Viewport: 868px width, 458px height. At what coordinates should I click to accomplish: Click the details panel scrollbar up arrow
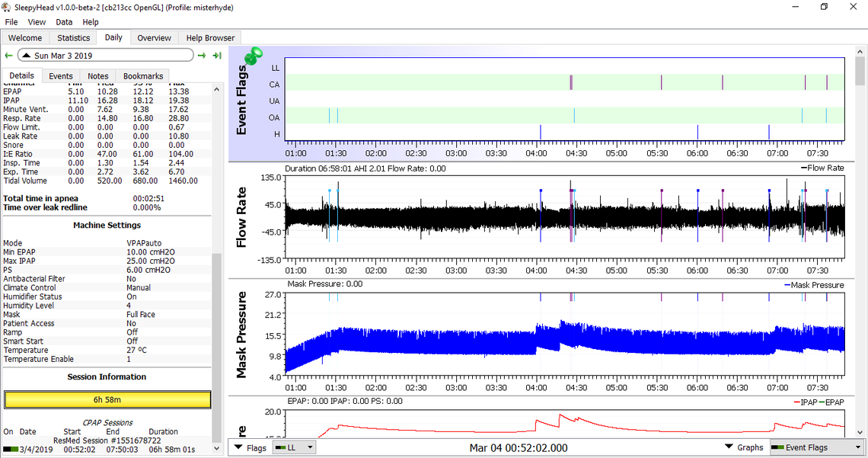216,89
